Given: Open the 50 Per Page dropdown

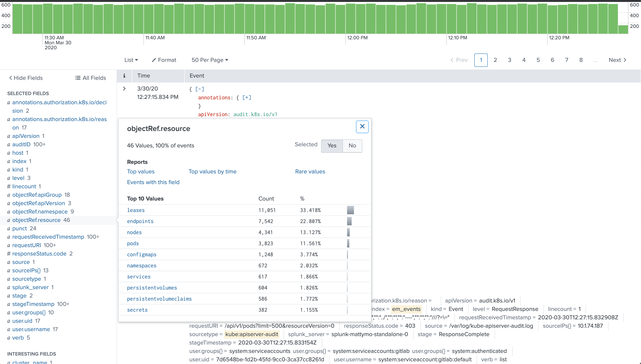Looking at the screenshot, I should (x=210, y=60).
